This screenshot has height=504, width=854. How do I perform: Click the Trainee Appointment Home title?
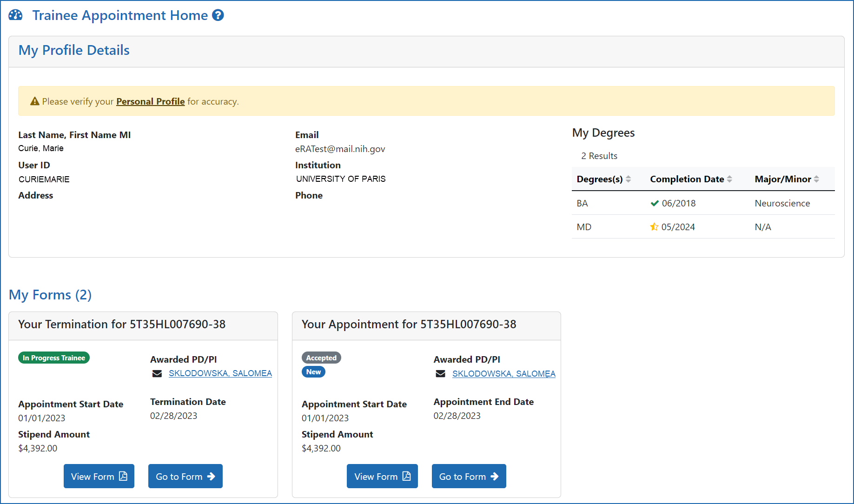[120, 15]
